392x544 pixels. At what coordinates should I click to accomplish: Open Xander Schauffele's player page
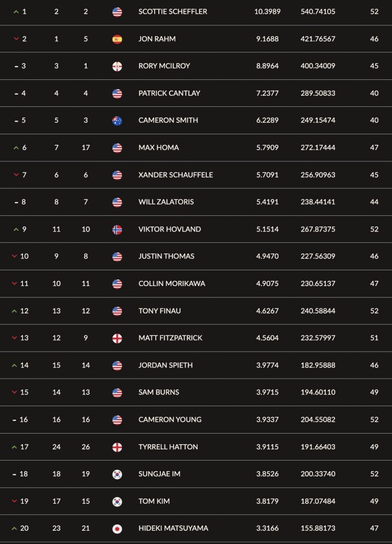click(176, 175)
